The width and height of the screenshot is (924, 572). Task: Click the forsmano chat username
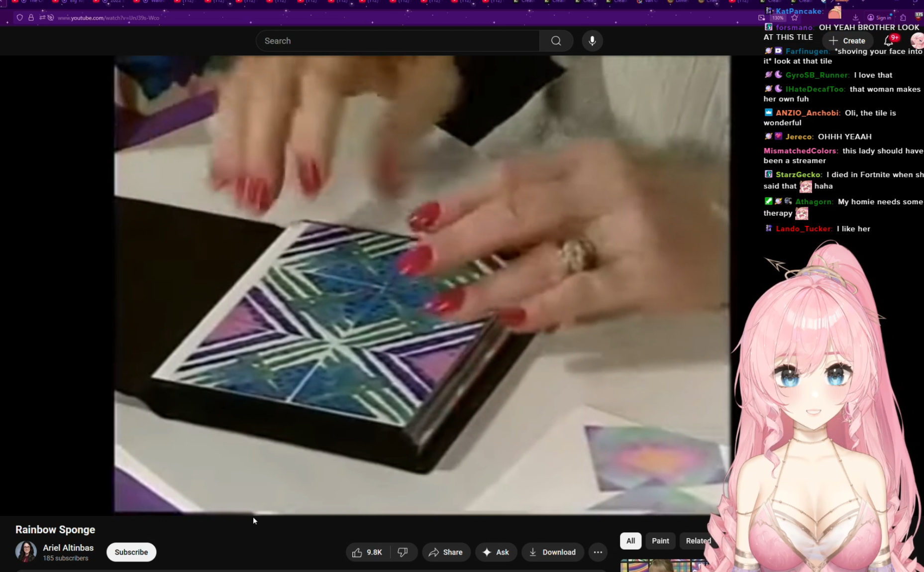pyautogui.click(x=794, y=27)
